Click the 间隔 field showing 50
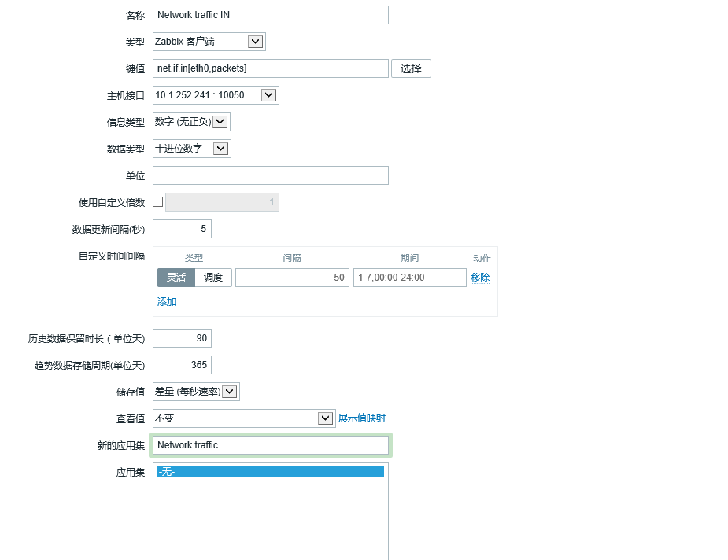This screenshot has width=728, height=560. [292, 278]
